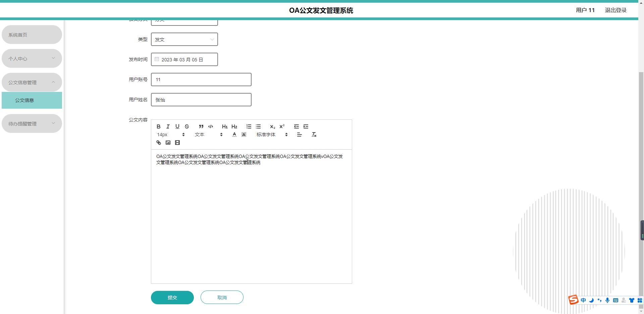
Task: Open the IME toolbox grid icon
Action: pos(640,300)
